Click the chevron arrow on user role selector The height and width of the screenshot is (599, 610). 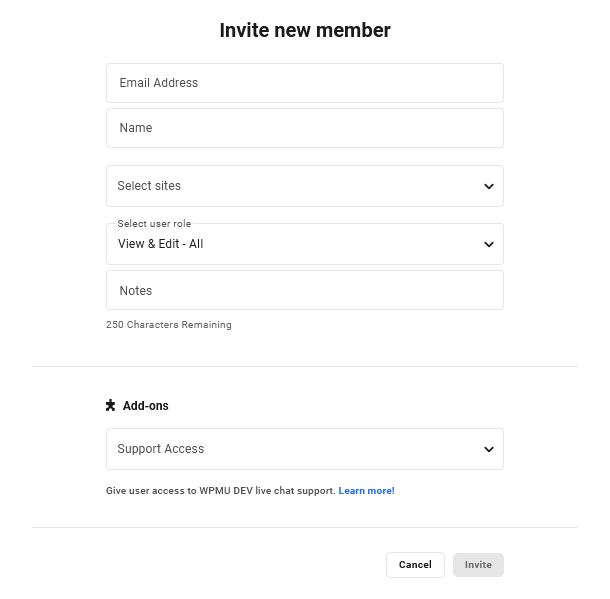click(489, 244)
